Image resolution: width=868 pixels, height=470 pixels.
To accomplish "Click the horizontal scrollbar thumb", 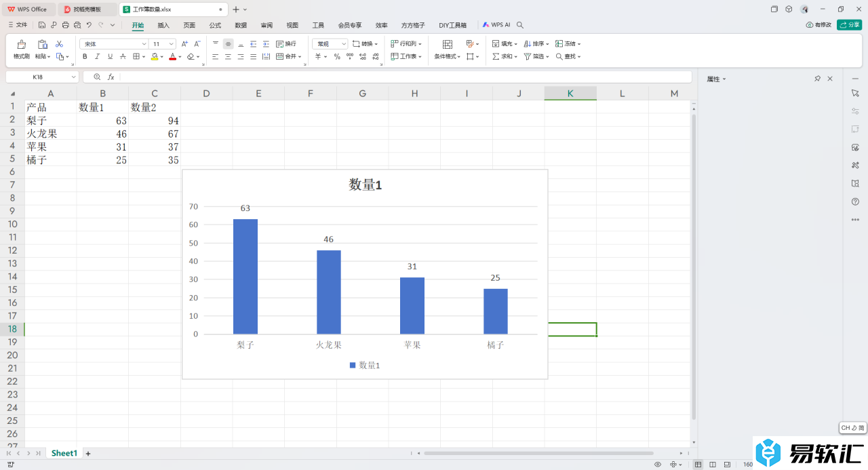I will (x=538, y=453).
